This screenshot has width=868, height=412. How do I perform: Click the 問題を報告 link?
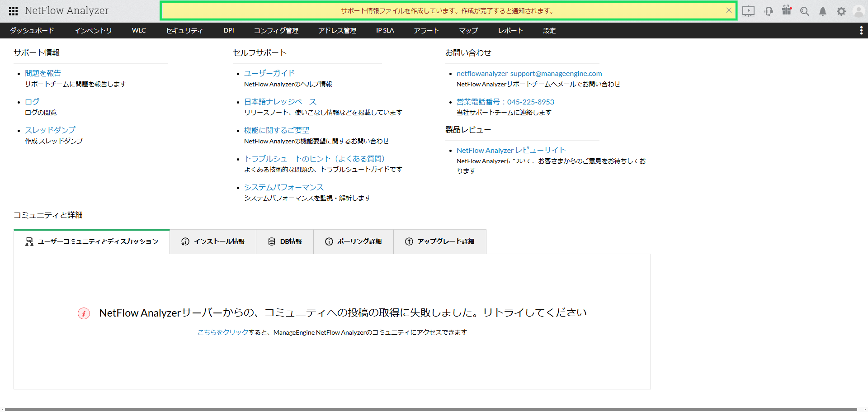click(x=43, y=73)
